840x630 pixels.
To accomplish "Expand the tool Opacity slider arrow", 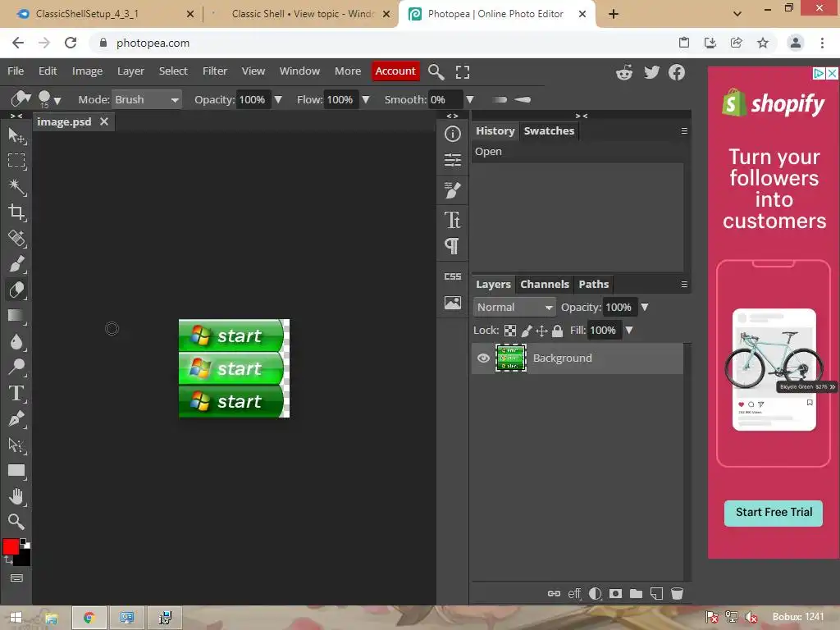I will click(x=278, y=99).
